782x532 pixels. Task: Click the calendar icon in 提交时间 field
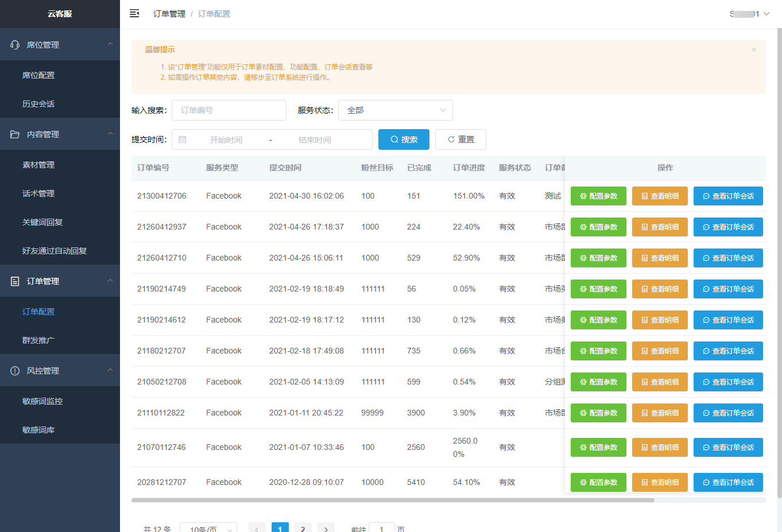pyautogui.click(x=183, y=139)
